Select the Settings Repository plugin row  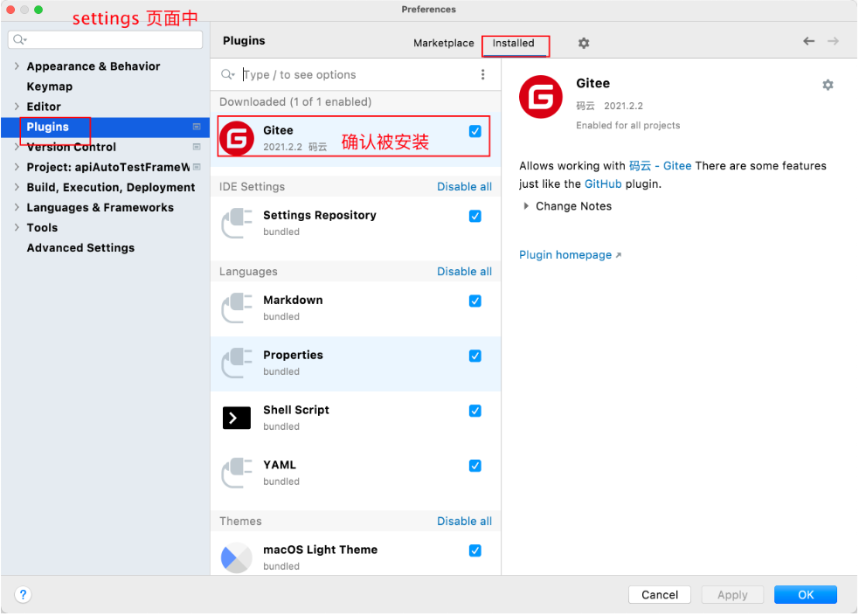[x=356, y=224]
